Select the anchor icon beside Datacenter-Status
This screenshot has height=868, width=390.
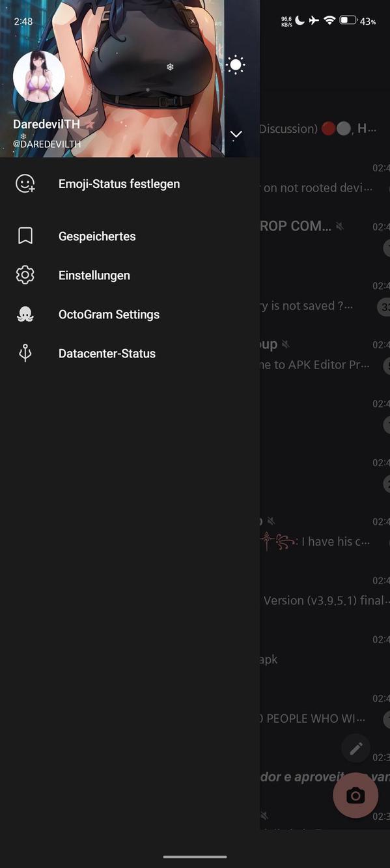pos(25,353)
